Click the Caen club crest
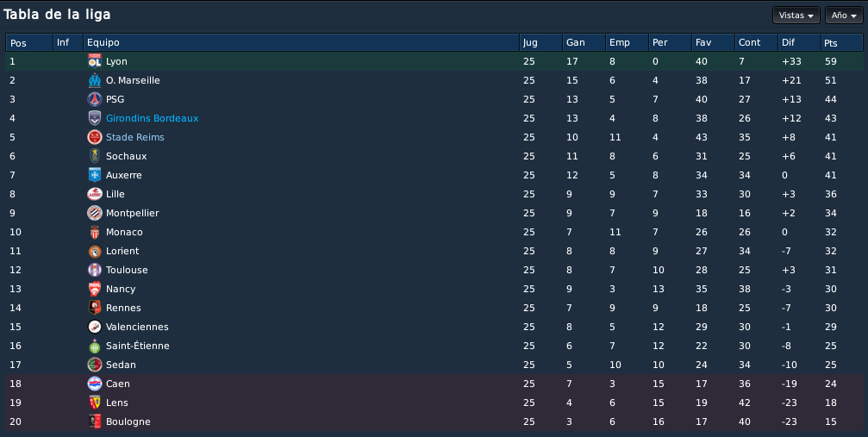Screen dimensions: 868x437 coord(95,384)
